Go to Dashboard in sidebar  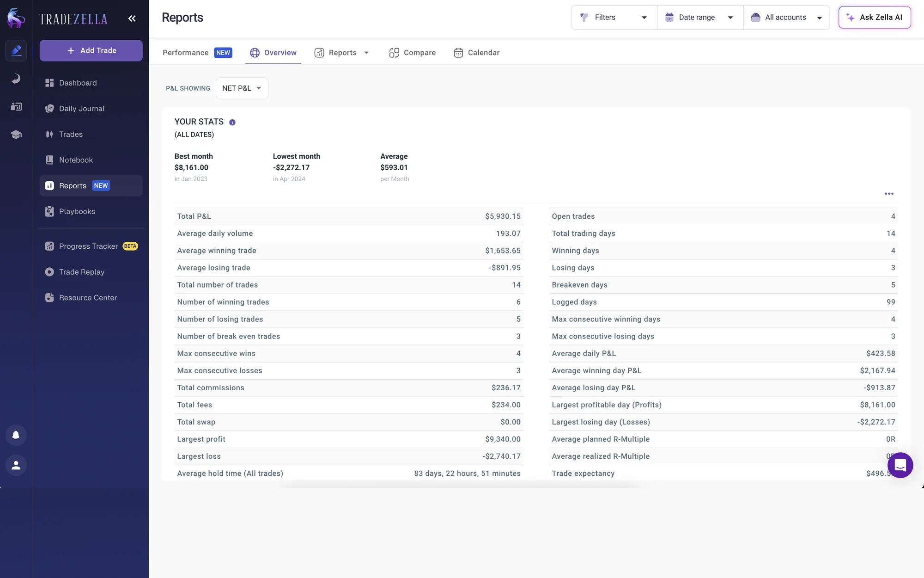[91, 83]
